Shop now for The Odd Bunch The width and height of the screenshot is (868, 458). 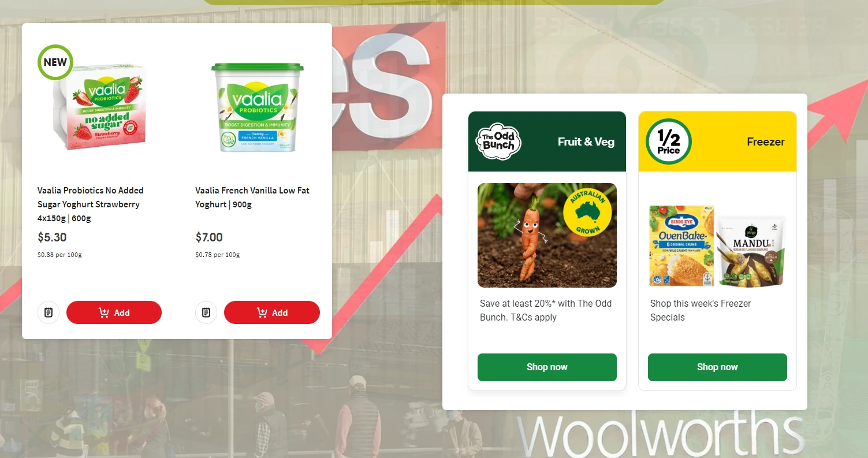(547, 367)
